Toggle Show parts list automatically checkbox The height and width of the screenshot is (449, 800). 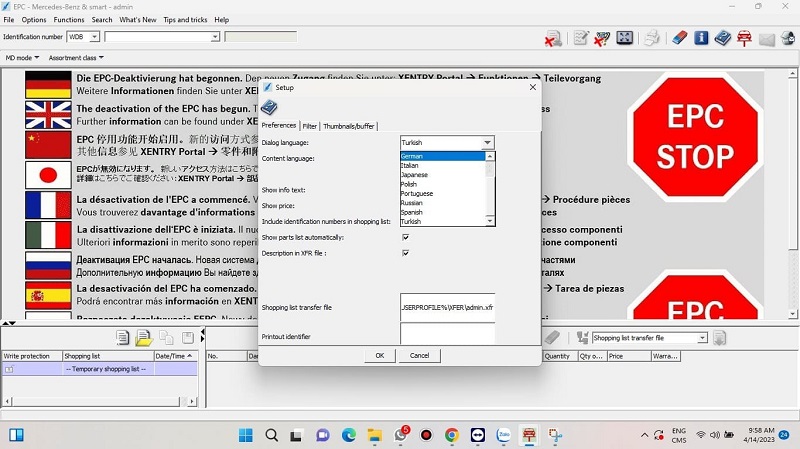[406, 237]
